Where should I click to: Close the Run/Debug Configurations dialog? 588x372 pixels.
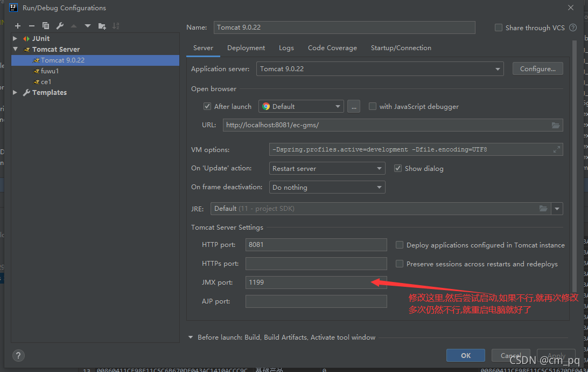tap(571, 8)
